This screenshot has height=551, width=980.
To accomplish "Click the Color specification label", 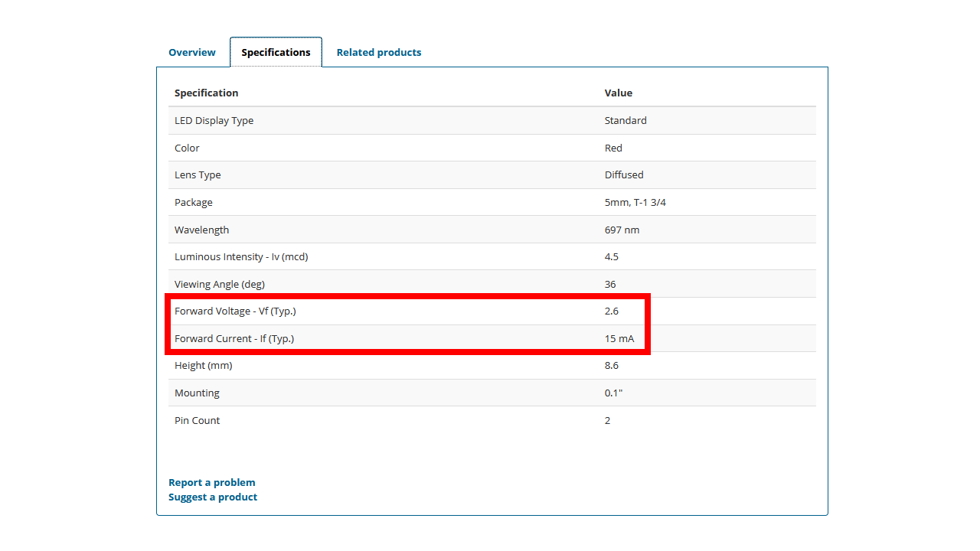I will click(x=187, y=148).
